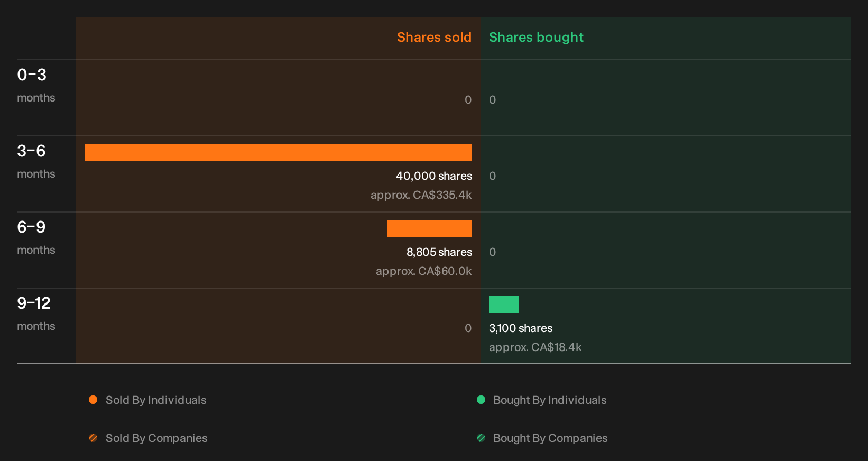Click the approx. CA$335.4k value

(421, 195)
